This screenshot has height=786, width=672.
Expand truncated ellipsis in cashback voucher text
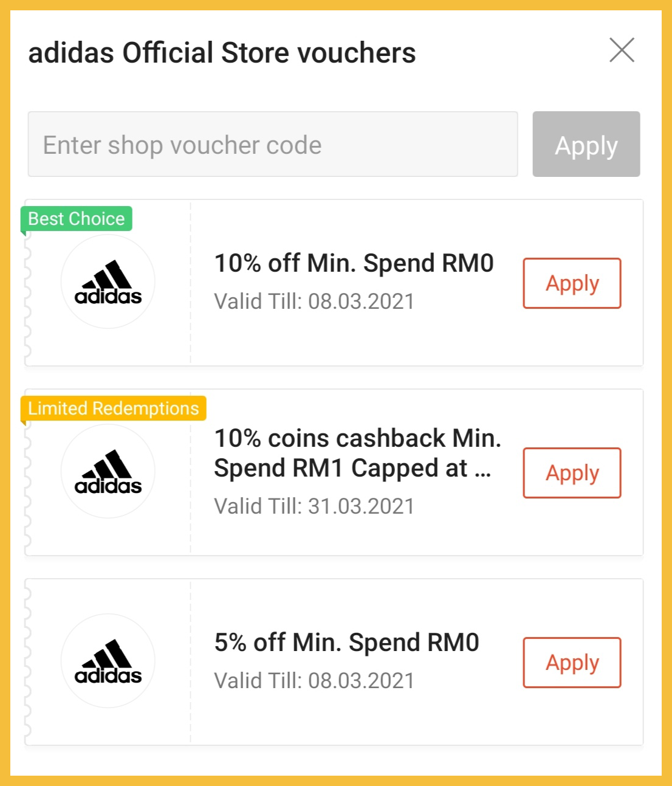pyautogui.click(x=483, y=469)
